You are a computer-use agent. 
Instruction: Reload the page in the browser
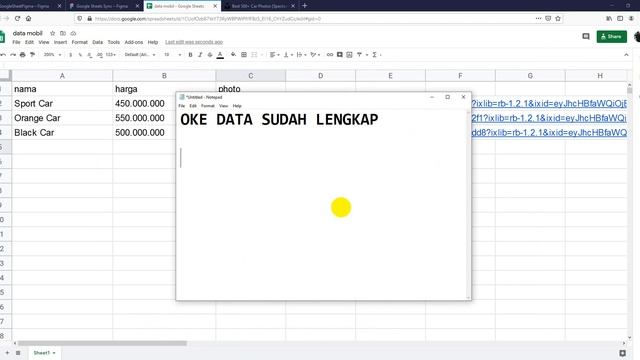17,18
